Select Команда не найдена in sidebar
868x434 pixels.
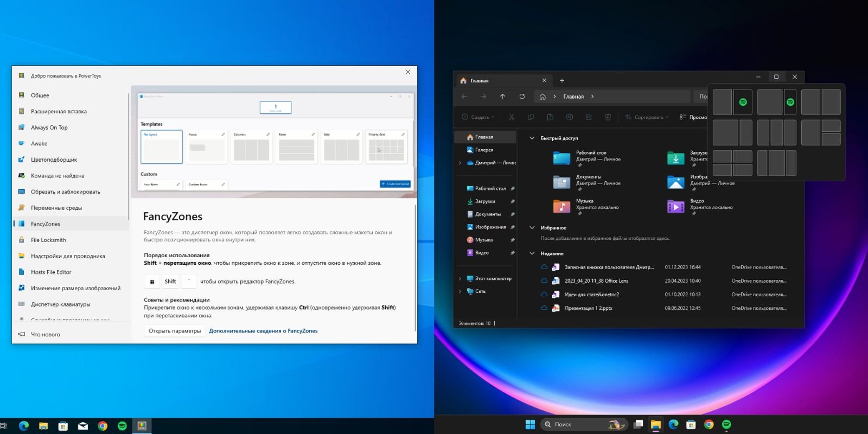[71, 176]
